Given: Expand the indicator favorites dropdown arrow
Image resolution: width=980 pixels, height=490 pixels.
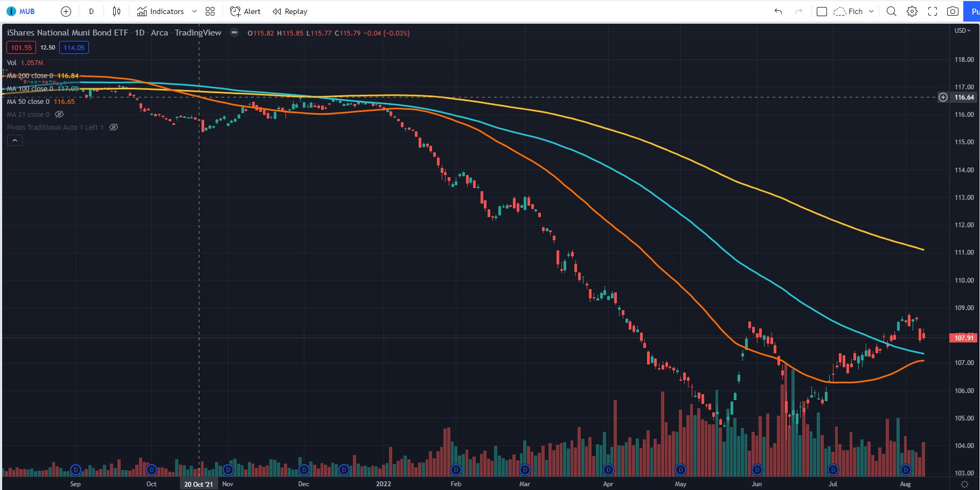Looking at the screenshot, I should [194, 11].
